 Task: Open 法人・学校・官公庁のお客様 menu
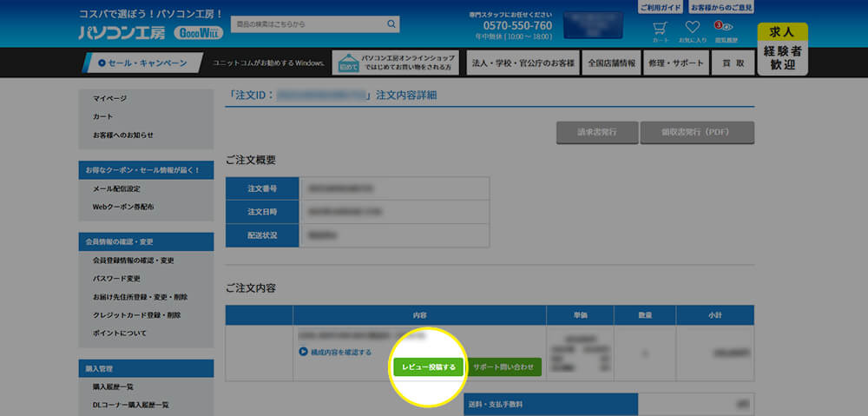coord(523,63)
